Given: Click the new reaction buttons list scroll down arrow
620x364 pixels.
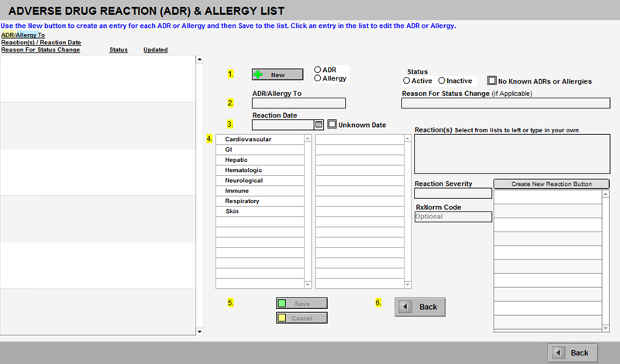Looking at the screenshot, I should pos(605,328).
